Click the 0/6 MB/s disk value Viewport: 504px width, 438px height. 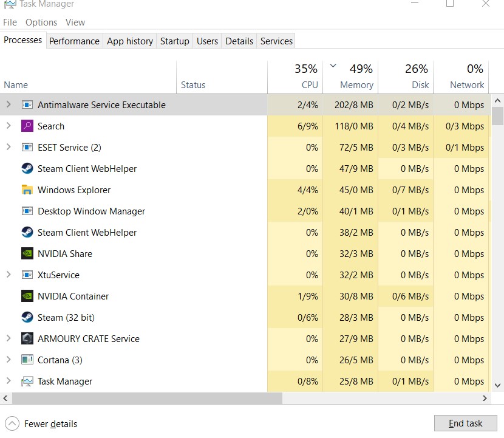point(410,296)
